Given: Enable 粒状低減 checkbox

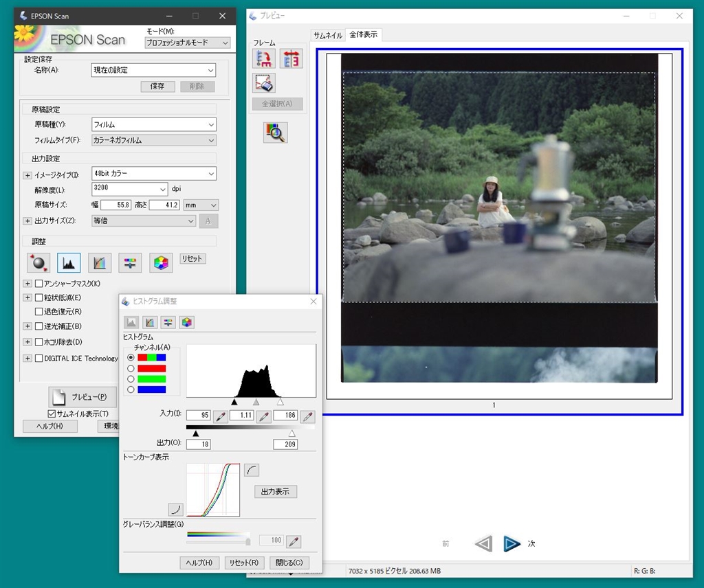Looking at the screenshot, I should pyautogui.click(x=39, y=297).
